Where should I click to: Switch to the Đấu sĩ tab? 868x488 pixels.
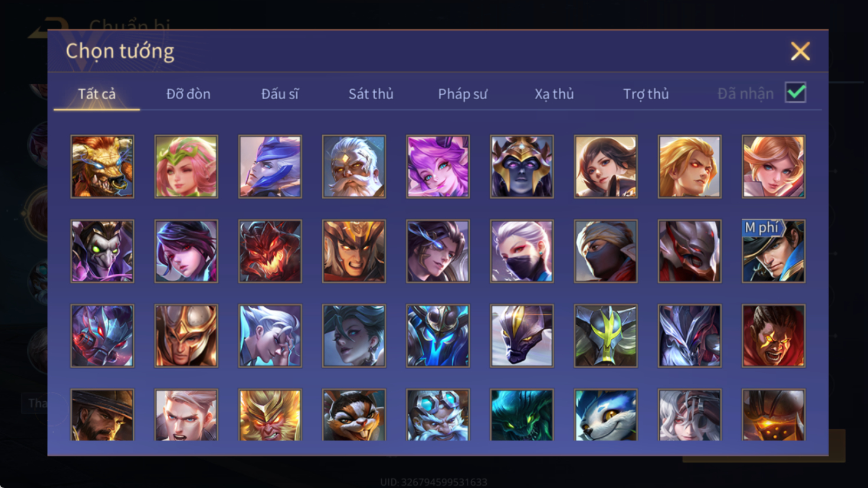coord(280,94)
